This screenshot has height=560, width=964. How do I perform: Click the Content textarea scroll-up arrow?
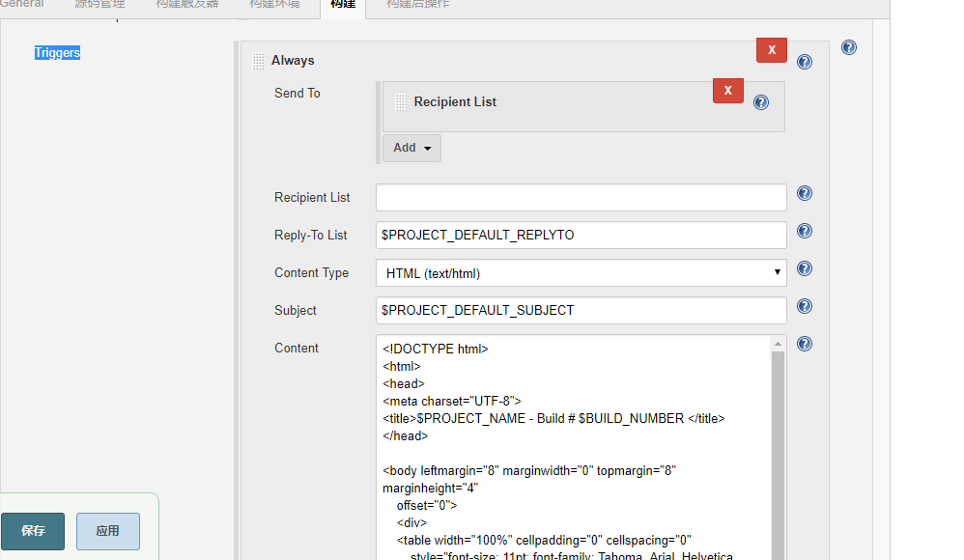tap(778, 344)
